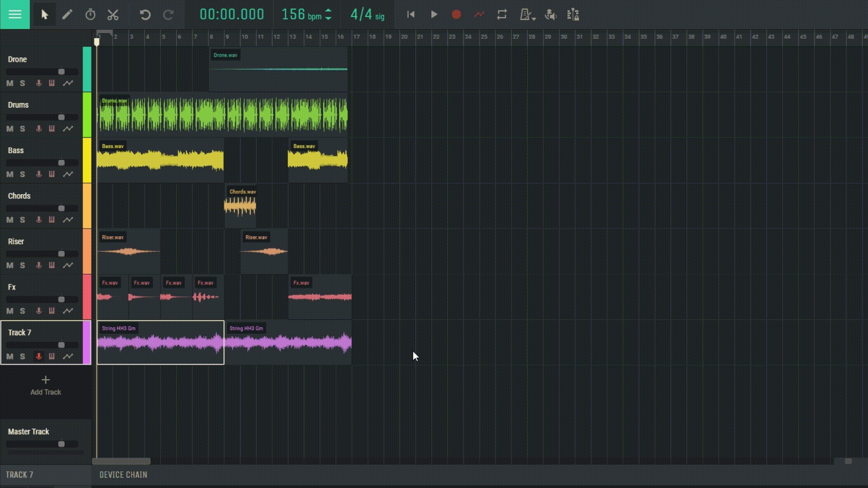Screen dimensions: 868x488
Task: Show automation for the Riser track
Action: pos(68,265)
